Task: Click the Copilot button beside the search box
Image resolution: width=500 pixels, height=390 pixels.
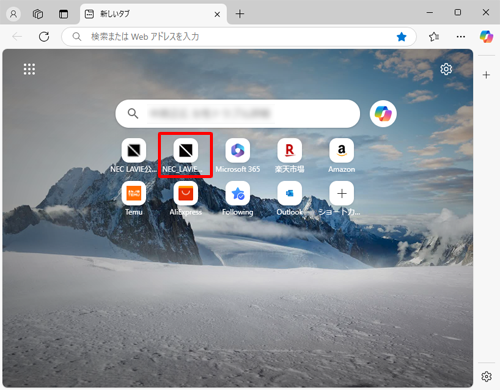Action: (383, 114)
